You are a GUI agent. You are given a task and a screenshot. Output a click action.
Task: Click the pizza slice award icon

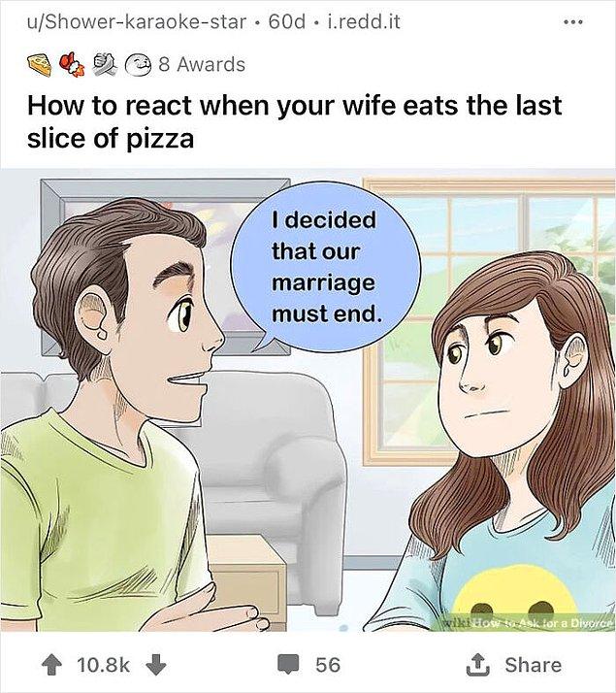[40, 64]
